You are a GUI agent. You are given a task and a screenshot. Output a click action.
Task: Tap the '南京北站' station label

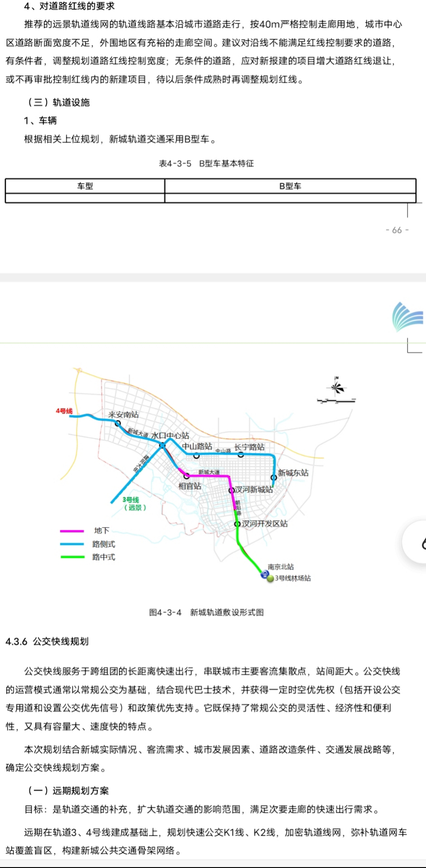(x=281, y=567)
